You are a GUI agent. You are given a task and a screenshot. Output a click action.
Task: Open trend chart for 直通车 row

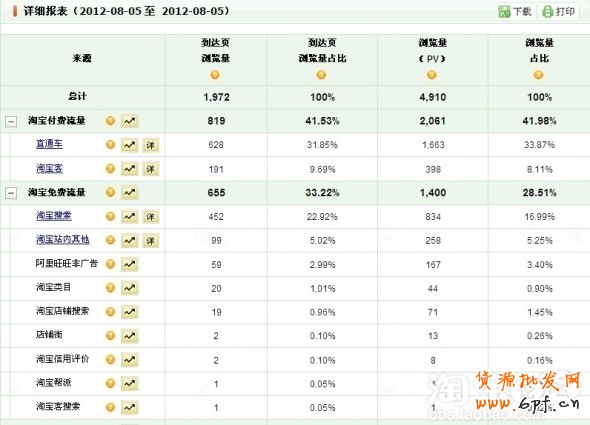pos(130,145)
